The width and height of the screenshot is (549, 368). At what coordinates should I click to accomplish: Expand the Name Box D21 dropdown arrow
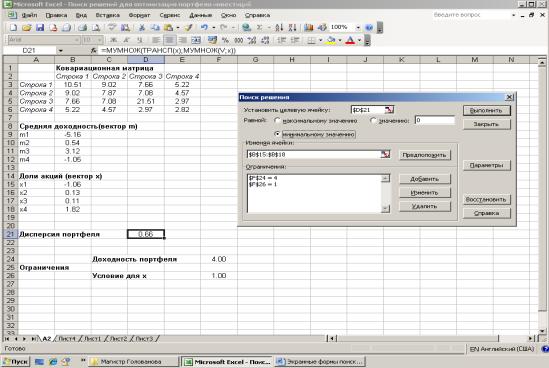(61, 51)
